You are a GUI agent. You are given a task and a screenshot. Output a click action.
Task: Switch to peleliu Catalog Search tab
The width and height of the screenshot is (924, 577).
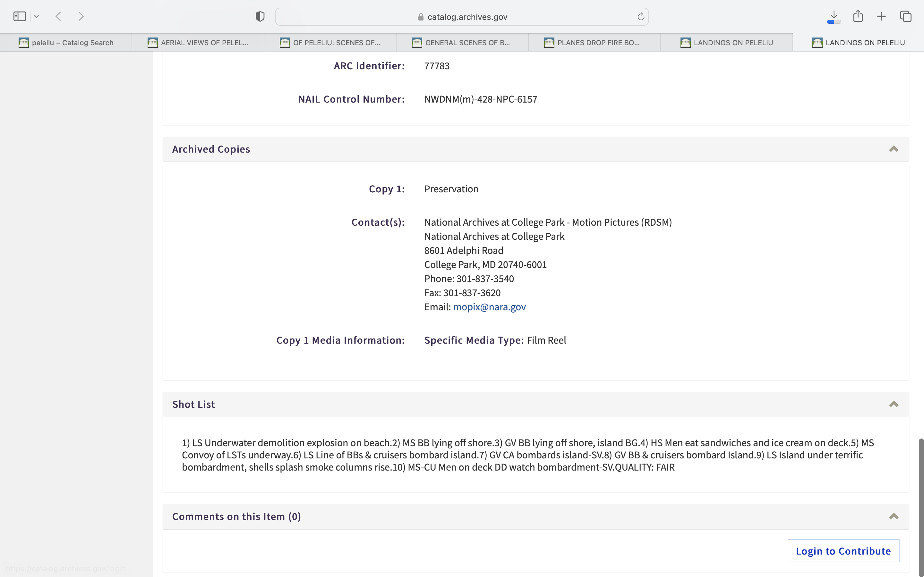pyautogui.click(x=66, y=43)
